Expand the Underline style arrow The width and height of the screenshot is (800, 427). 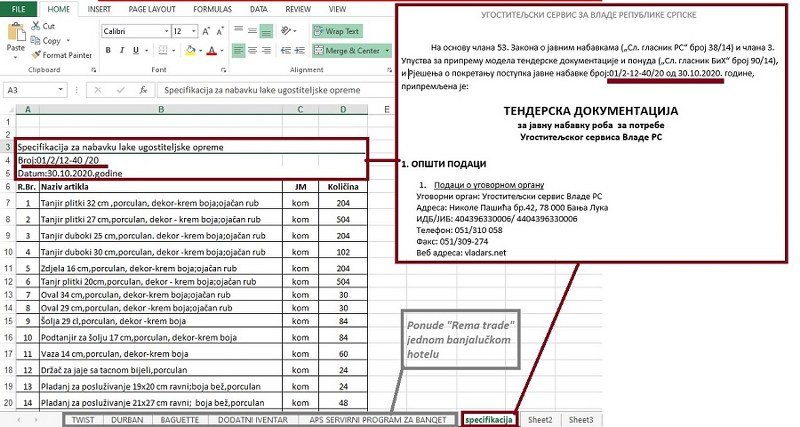[146, 51]
